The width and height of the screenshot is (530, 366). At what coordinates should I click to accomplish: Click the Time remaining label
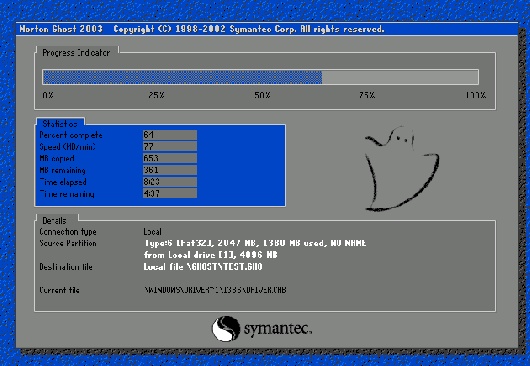[67, 194]
